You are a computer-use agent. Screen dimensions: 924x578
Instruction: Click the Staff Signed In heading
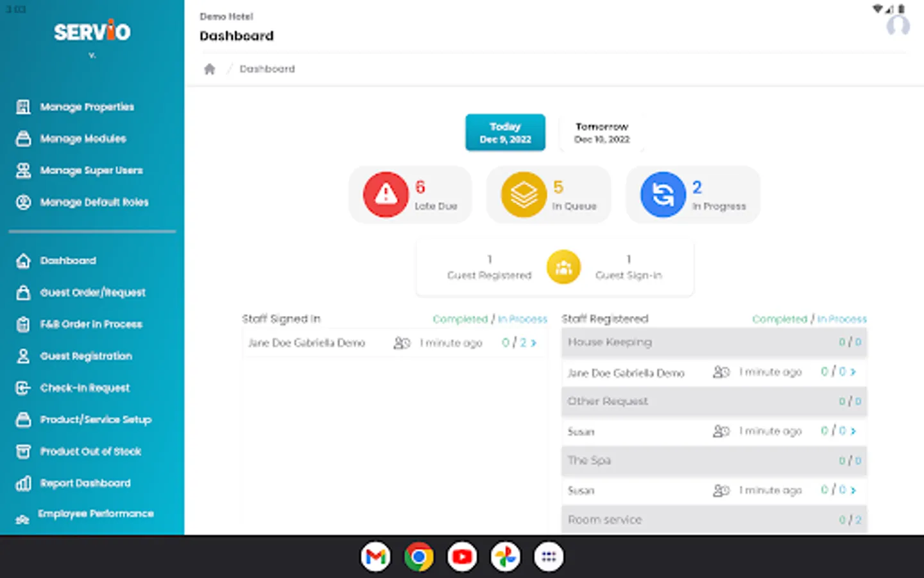point(281,319)
